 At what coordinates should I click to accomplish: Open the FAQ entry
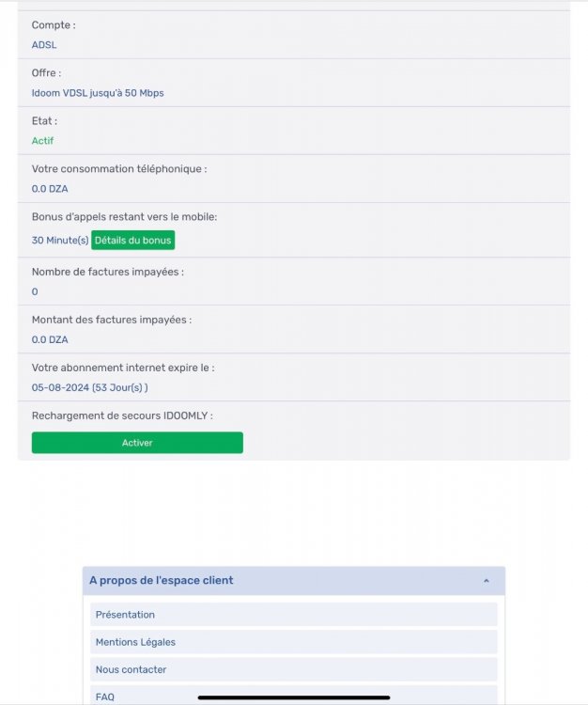(105, 697)
